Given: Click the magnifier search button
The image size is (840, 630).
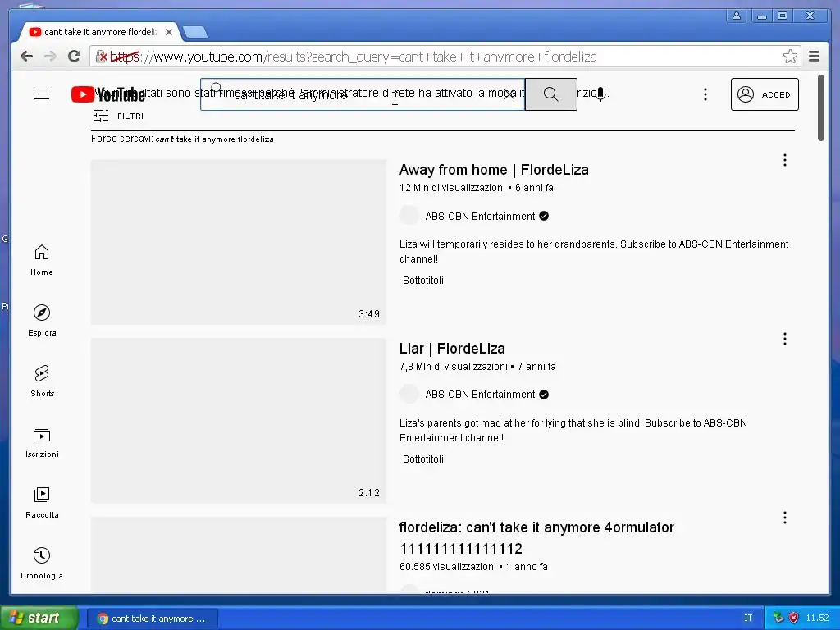Looking at the screenshot, I should click(550, 94).
